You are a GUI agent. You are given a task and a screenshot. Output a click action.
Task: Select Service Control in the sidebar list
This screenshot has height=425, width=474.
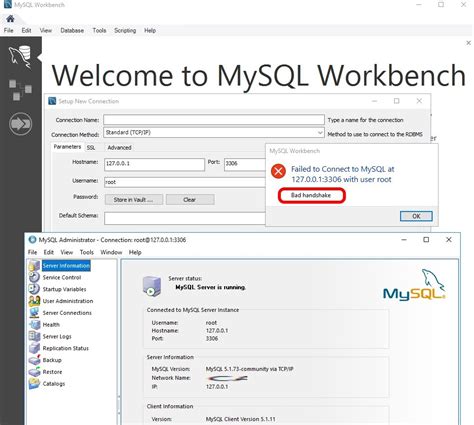[62, 277]
